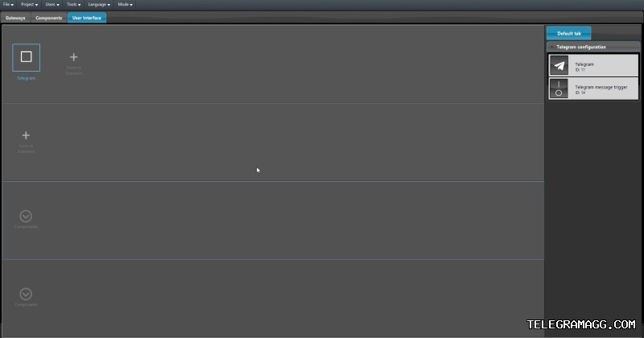Open the Project dropdown menu
644x338 pixels.
(x=29, y=5)
